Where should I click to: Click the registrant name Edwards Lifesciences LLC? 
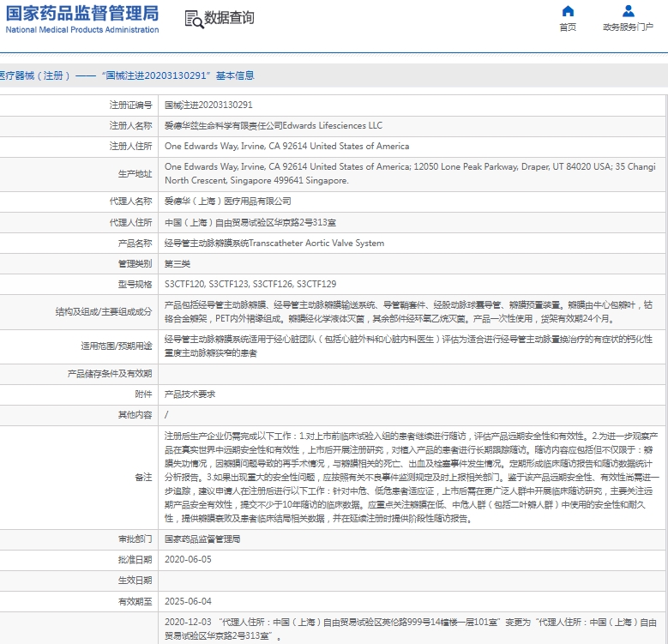coord(273,125)
